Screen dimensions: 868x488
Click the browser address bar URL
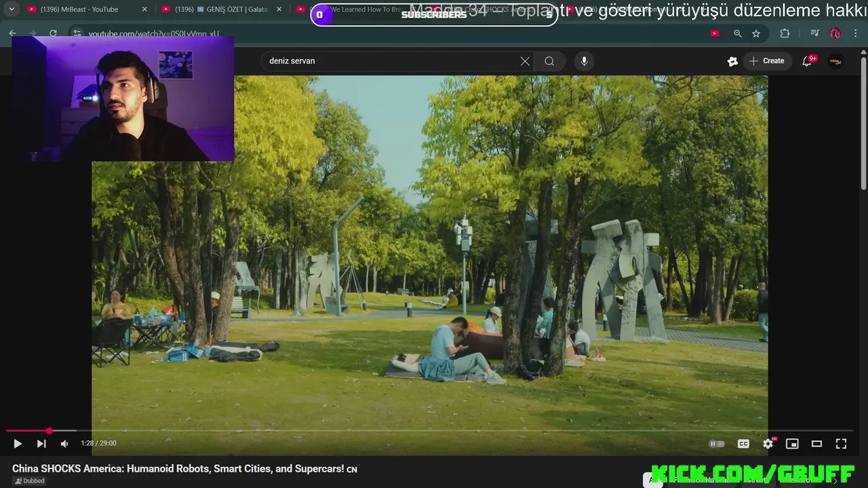(x=153, y=34)
